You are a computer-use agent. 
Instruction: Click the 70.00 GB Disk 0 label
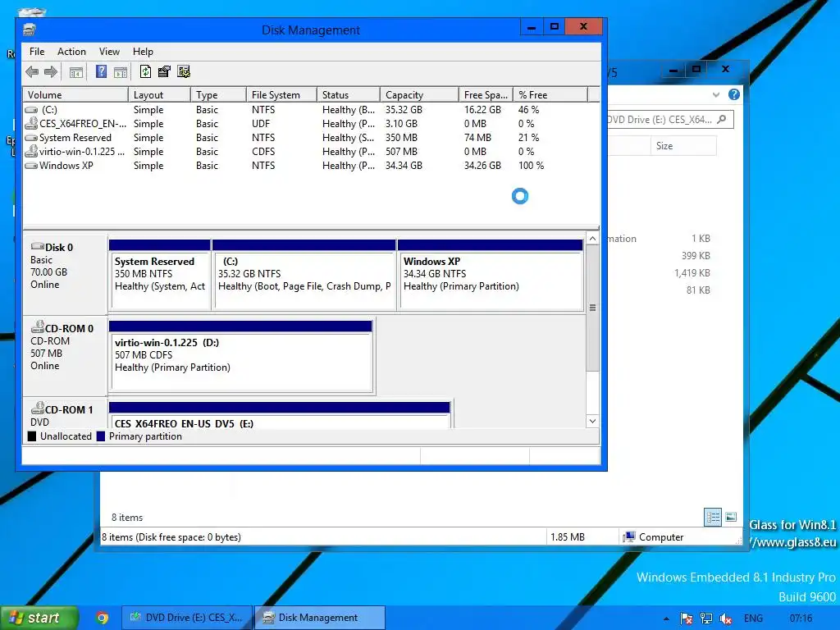(48, 272)
